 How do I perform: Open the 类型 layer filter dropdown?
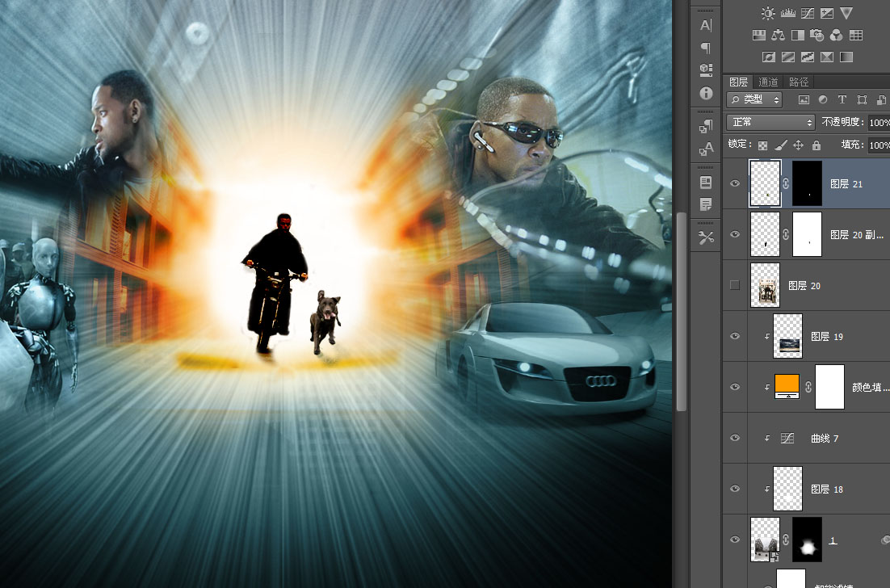[754, 100]
